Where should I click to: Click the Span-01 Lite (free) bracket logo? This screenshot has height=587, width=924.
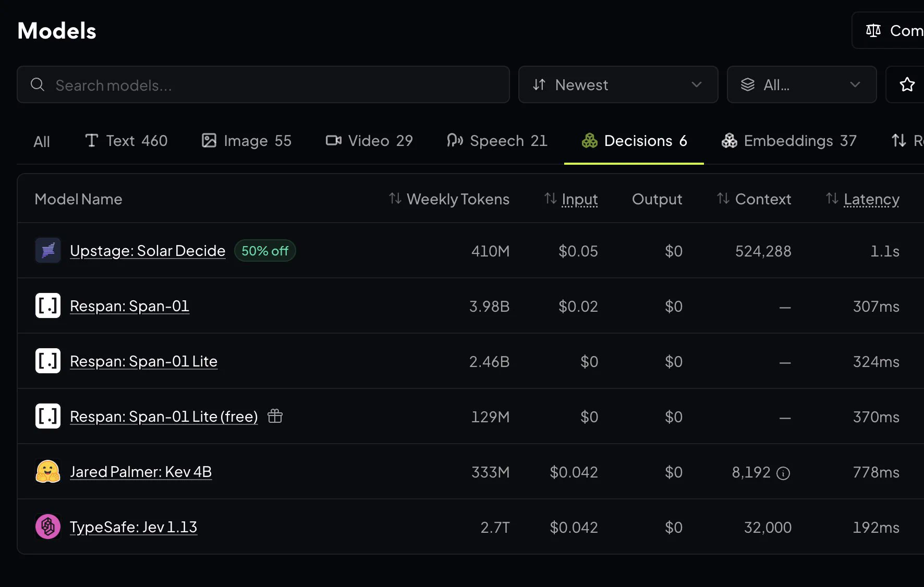tap(48, 417)
